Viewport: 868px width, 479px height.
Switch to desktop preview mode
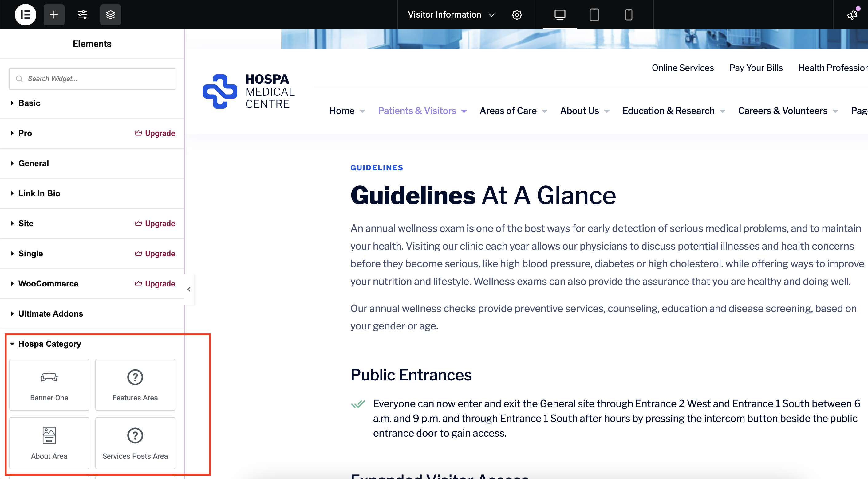(x=560, y=14)
